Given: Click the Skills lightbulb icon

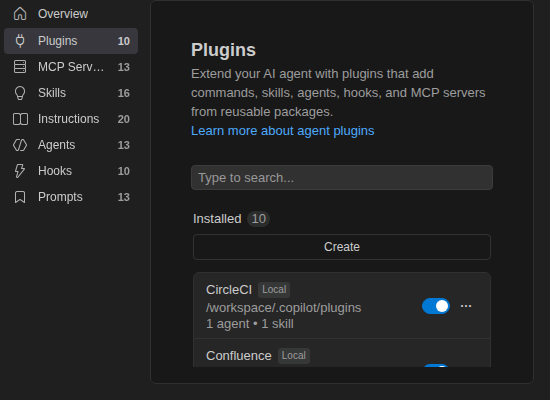Looking at the screenshot, I should pos(20,93).
